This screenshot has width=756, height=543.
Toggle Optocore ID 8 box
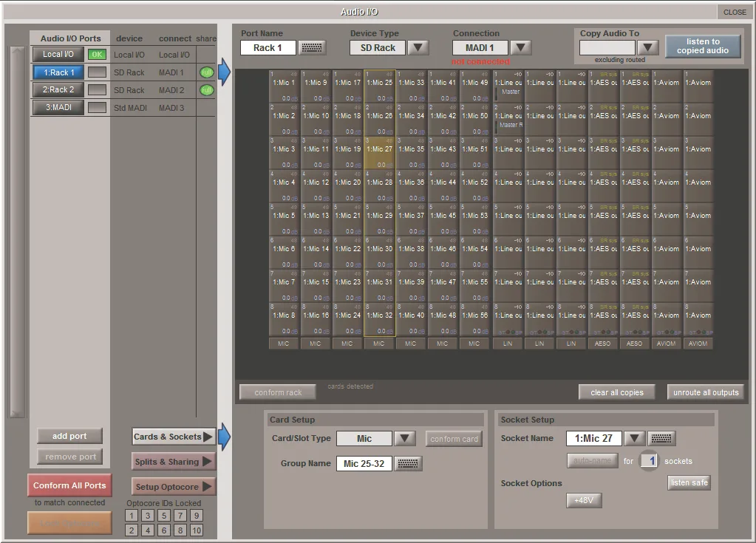[180, 530]
